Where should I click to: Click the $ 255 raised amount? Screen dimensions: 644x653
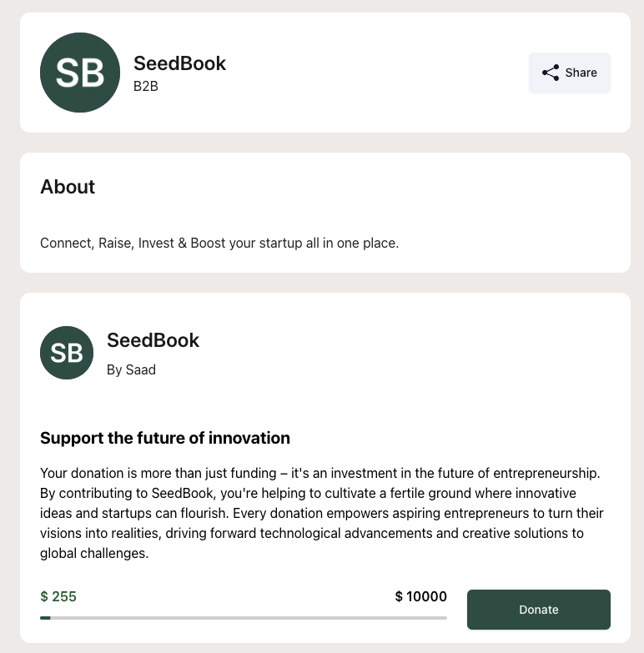(x=58, y=596)
